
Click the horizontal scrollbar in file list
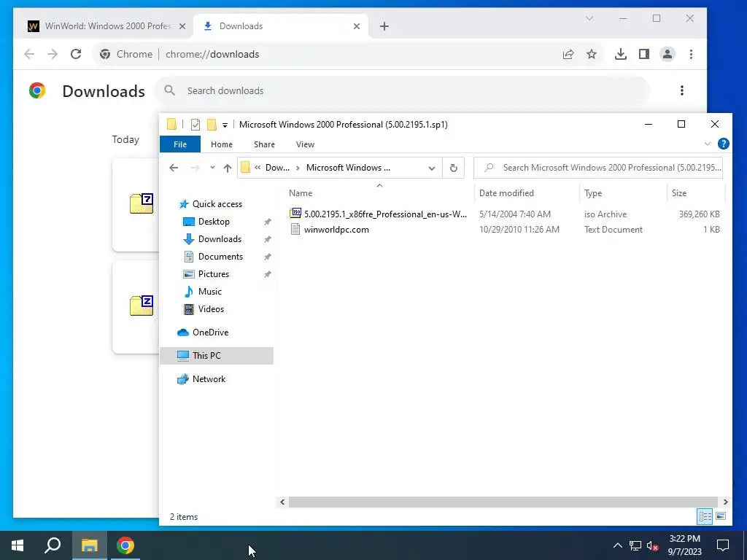(503, 502)
